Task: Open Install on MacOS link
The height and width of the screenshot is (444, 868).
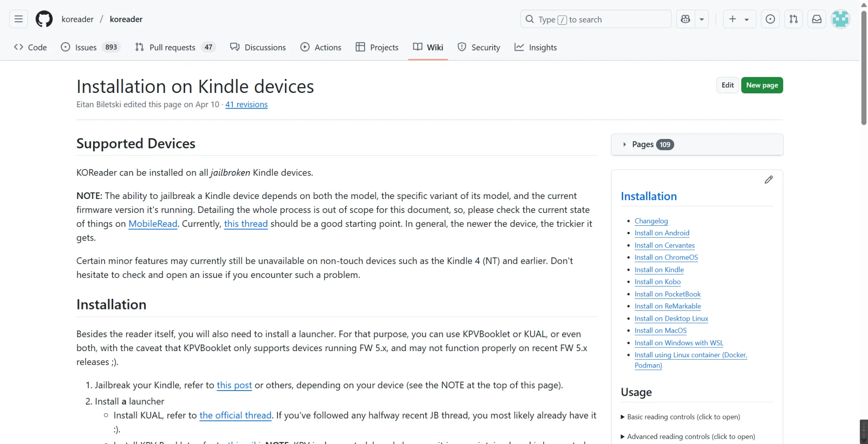Action: (660, 330)
